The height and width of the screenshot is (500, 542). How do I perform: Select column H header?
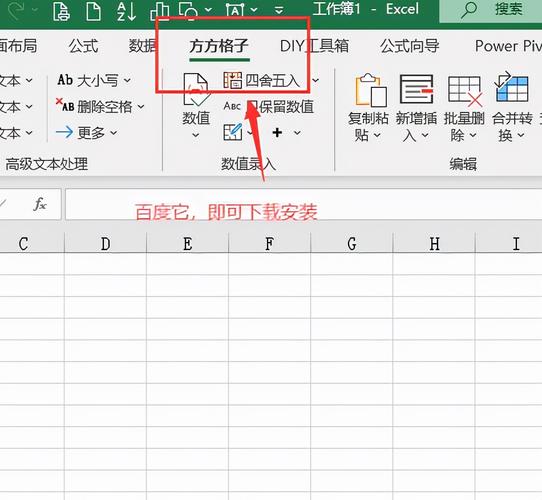pyautogui.click(x=434, y=243)
